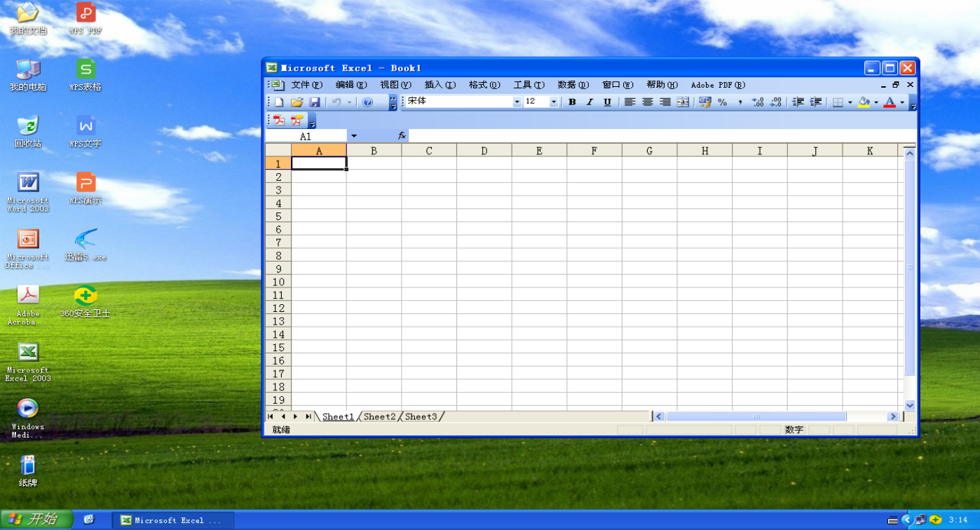Image resolution: width=980 pixels, height=530 pixels.
Task: Open the font size dropdown
Action: 554,102
